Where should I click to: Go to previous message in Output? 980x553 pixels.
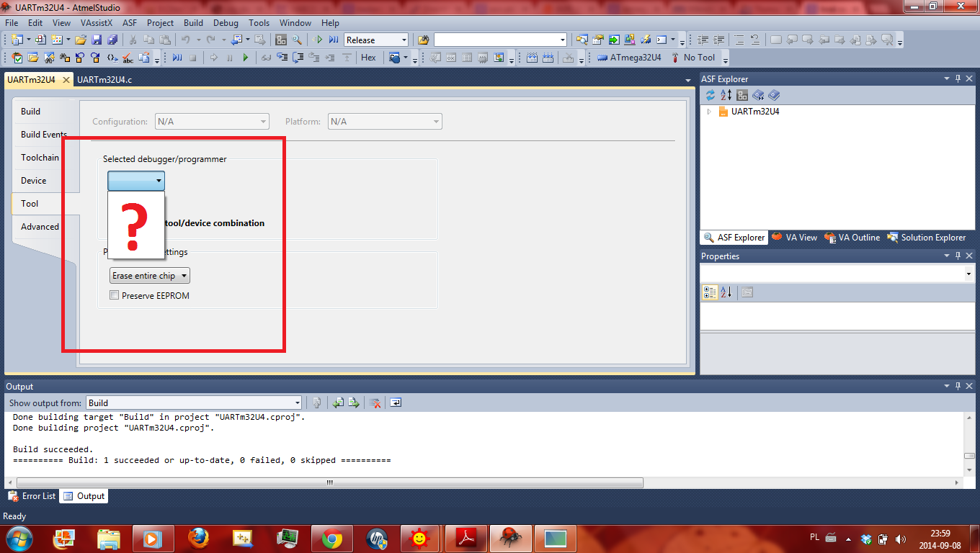click(338, 403)
